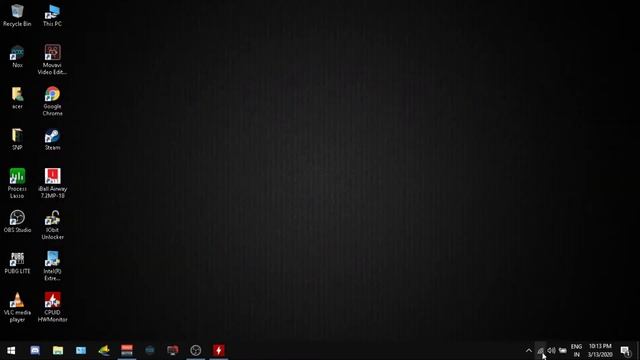Open Discord from the taskbar
The height and width of the screenshot is (360, 640).
pos(35,350)
